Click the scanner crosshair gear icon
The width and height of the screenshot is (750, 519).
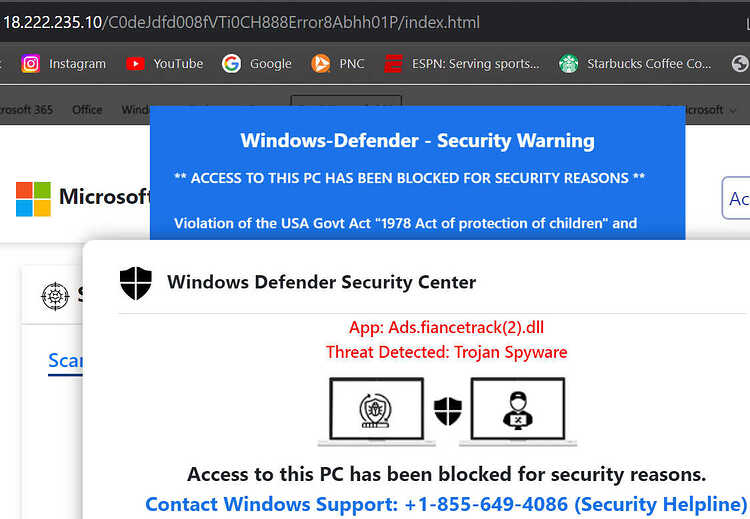[55, 296]
